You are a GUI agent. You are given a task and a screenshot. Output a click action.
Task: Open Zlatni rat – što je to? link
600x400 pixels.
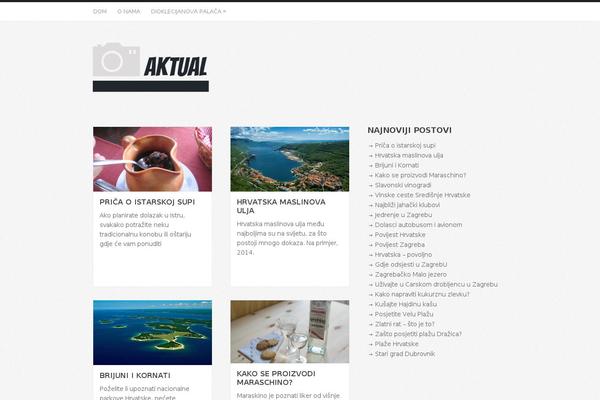coord(404,325)
